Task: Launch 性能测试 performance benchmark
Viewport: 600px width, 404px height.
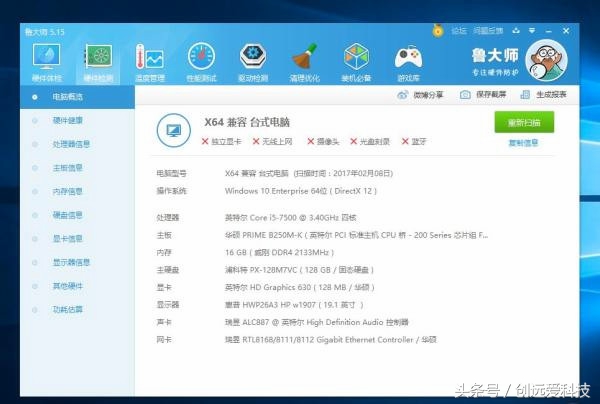Action: pyautogui.click(x=201, y=63)
